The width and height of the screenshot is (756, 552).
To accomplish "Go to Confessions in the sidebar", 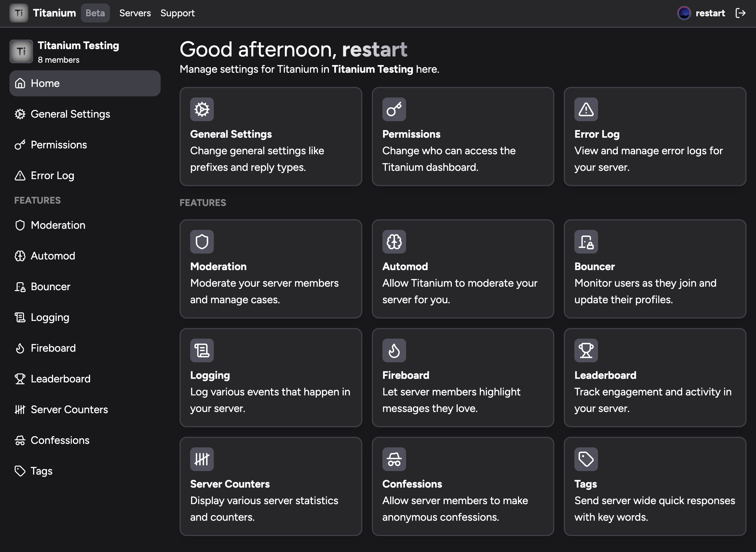I will 85,440.
